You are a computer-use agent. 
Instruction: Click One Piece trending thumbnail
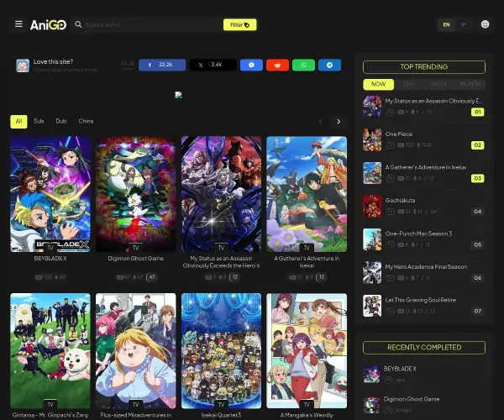(x=372, y=139)
